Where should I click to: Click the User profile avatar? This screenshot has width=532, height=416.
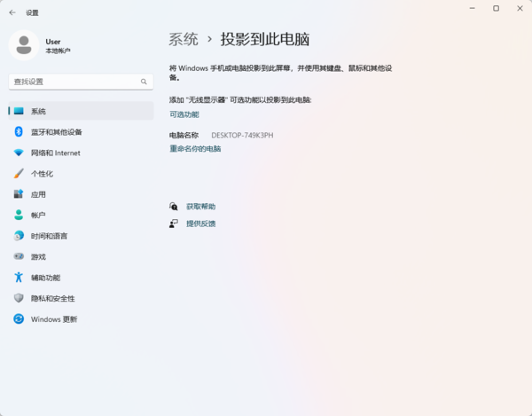[24, 45]
